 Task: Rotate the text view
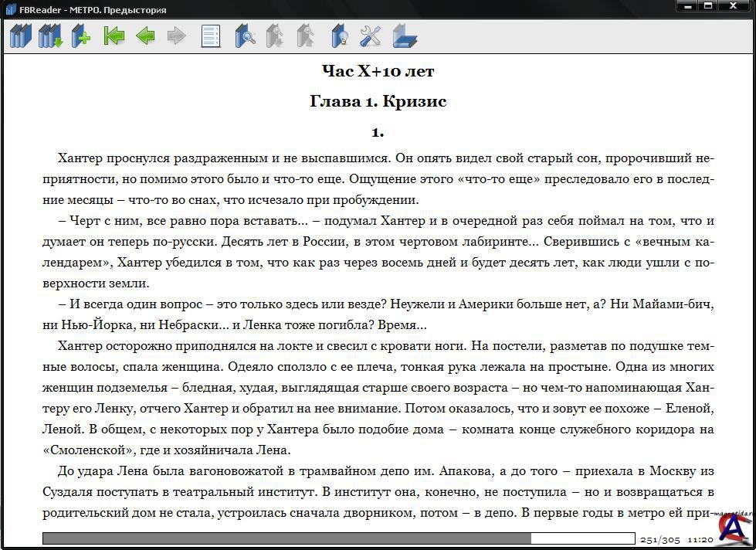point(404,36)
